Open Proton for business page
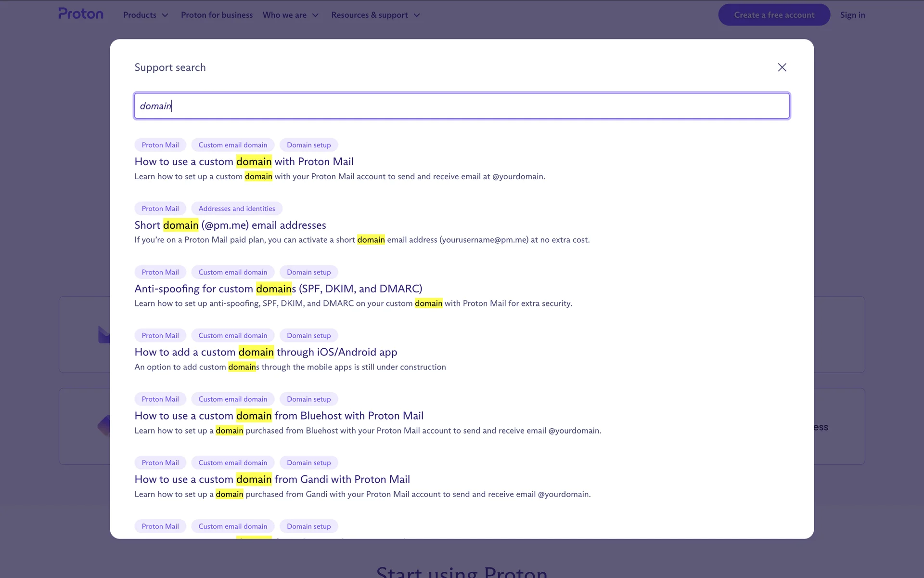 [x=217, y=15]
